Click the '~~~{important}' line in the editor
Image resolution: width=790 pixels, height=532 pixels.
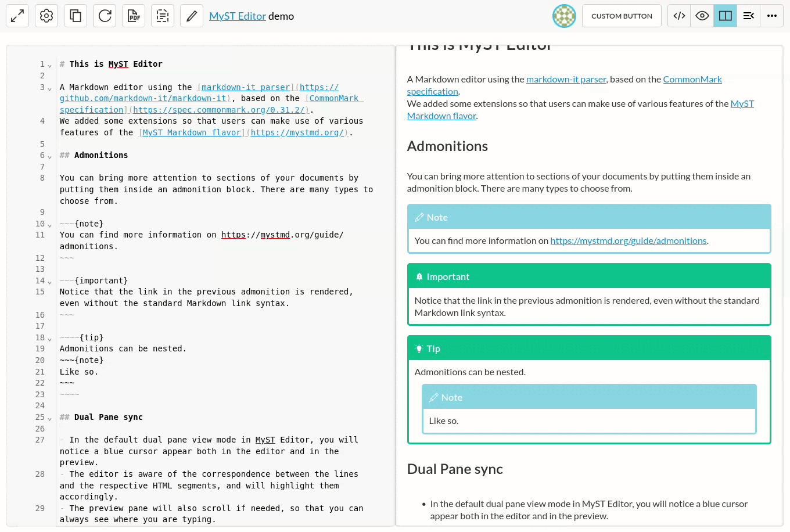click(x=94, y=281)
